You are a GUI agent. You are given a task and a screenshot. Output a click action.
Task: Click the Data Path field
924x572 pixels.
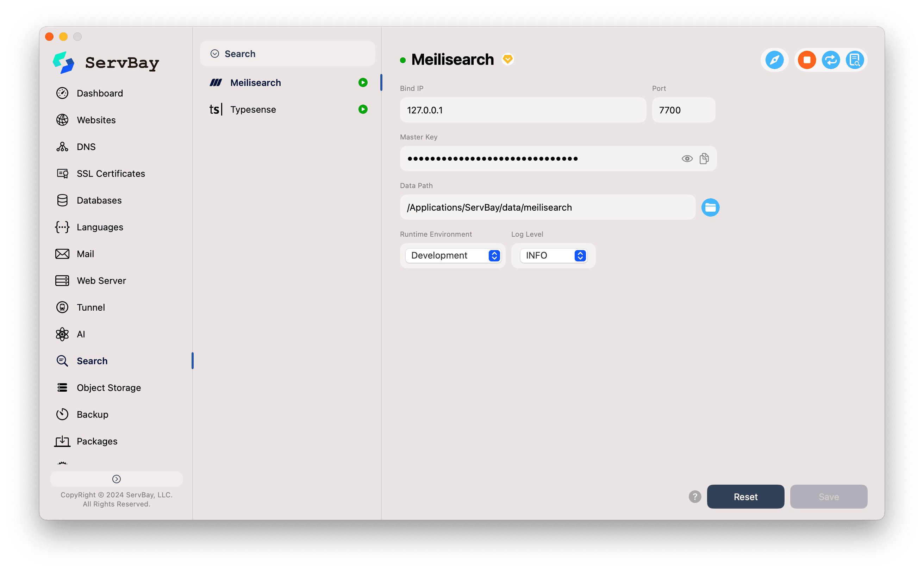click(x=548, y=207)
